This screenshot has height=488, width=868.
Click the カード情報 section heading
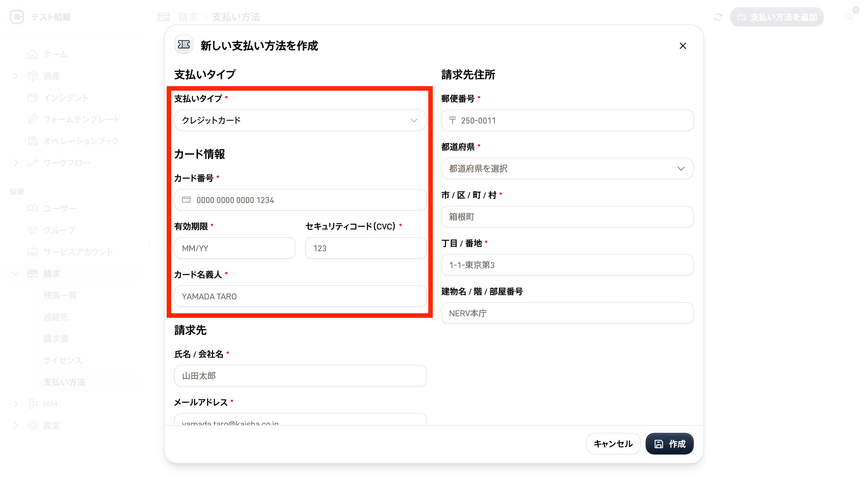point(200,154)
